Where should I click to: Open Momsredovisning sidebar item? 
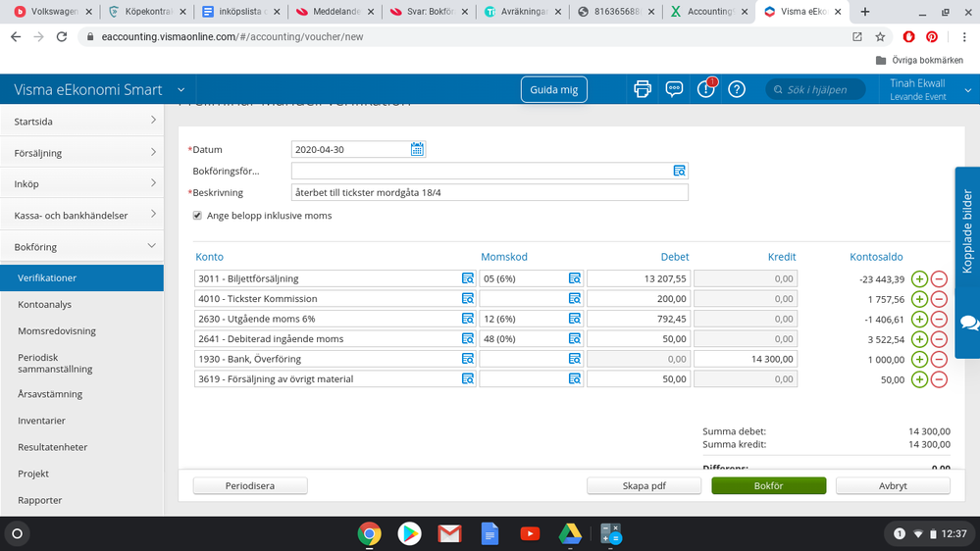pyautogui.click(x=57, y=331)
